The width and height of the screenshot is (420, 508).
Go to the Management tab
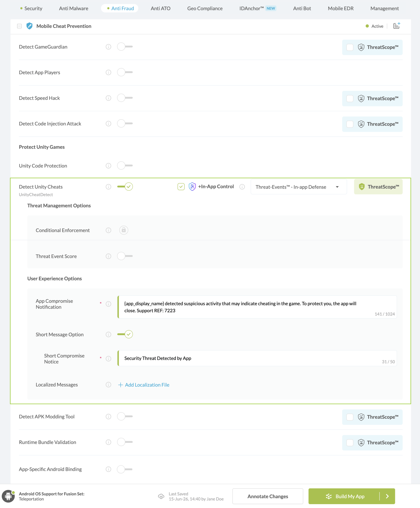(385, 8)
